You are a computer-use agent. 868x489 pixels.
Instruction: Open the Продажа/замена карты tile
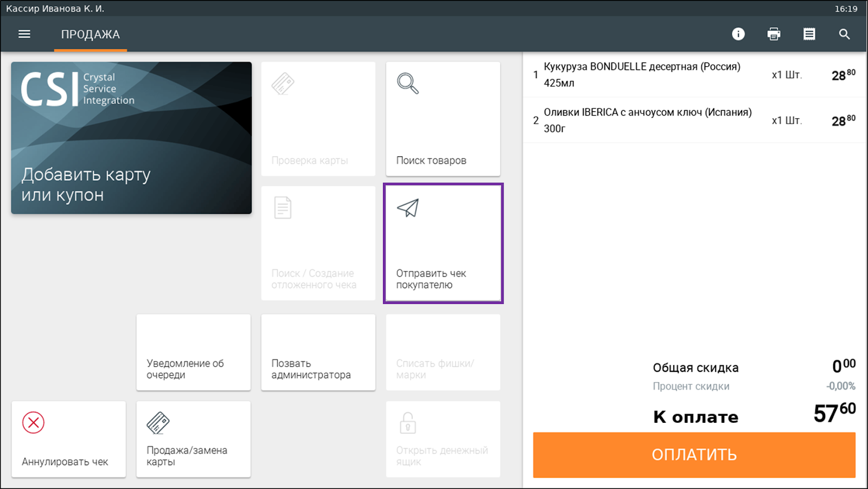pos(194,440)
